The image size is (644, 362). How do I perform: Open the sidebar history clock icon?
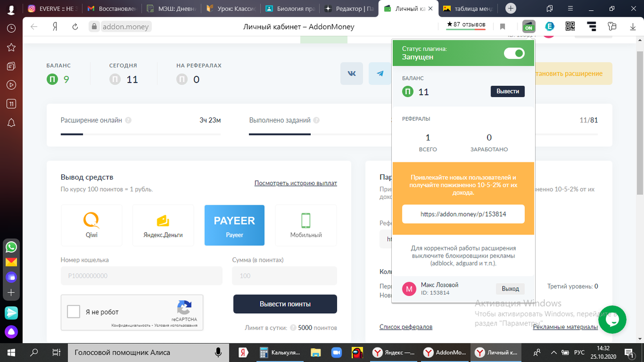(x=11, y=28)
